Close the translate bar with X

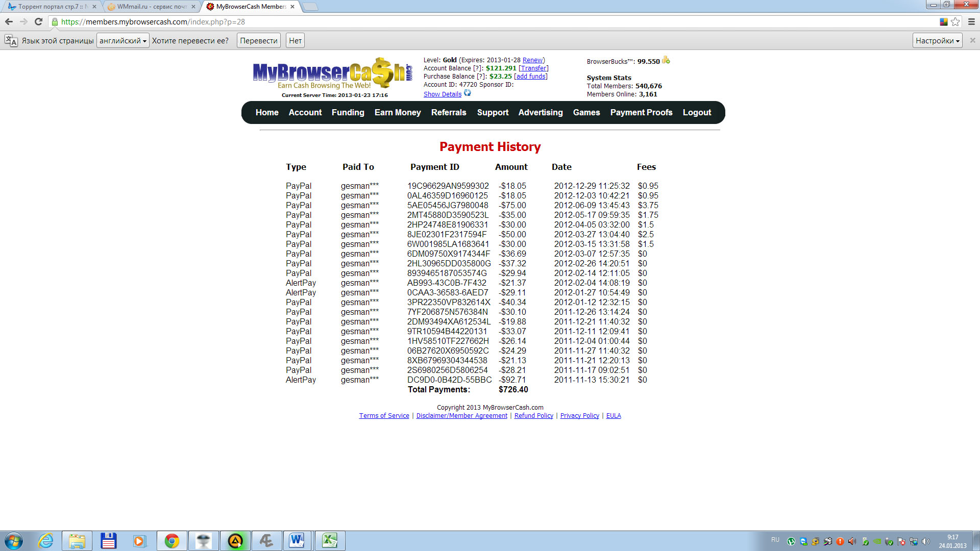[x=972, y=40]
